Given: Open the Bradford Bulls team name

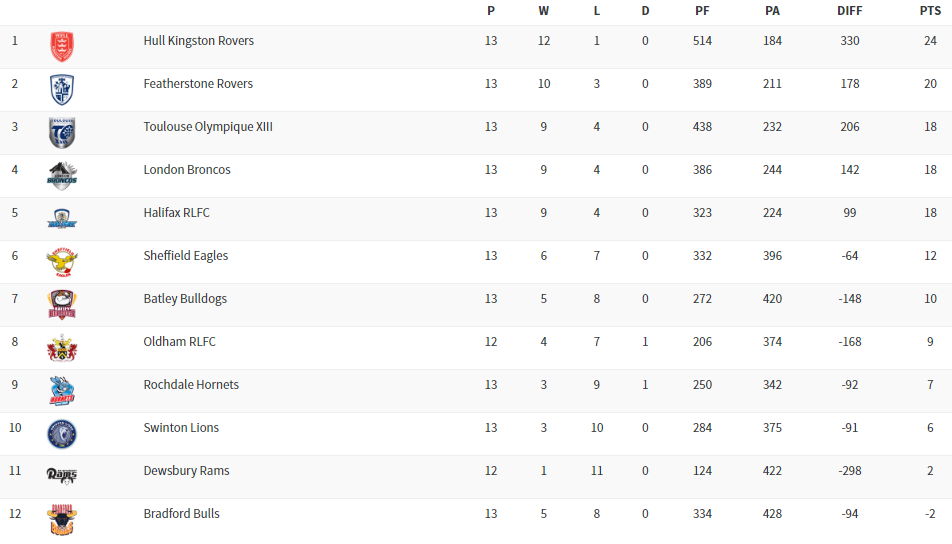Looking at the screenshot, I should tap(181, 514).
